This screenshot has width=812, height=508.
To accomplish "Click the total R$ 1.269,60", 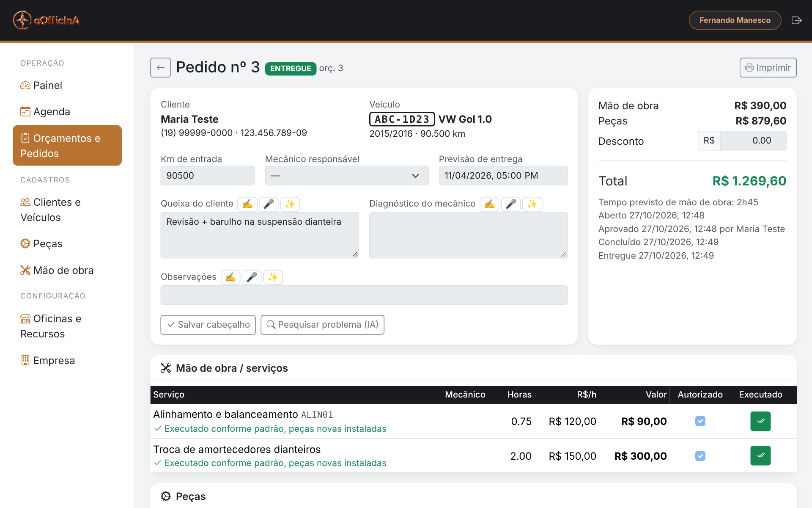I will (749, 181).
